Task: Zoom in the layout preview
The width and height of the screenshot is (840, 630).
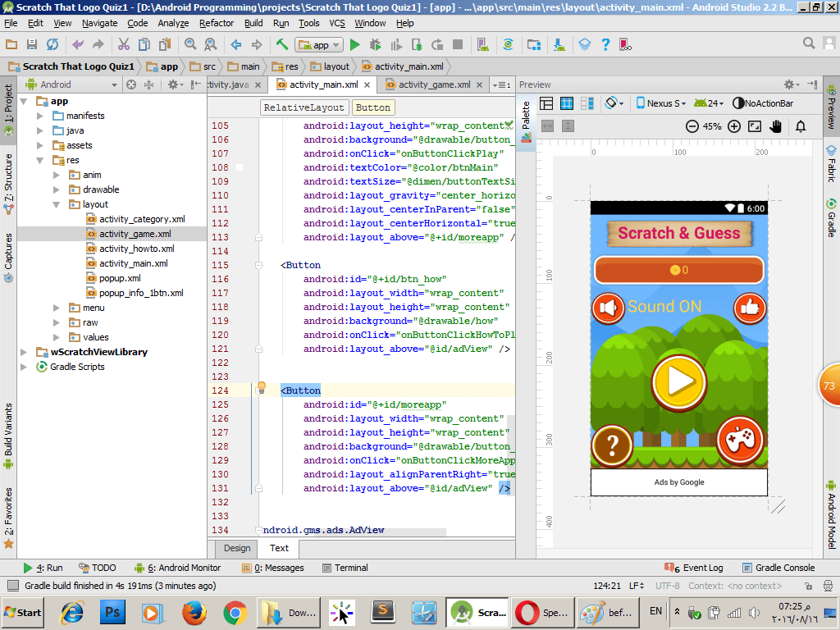Action: tap(734, 126)
